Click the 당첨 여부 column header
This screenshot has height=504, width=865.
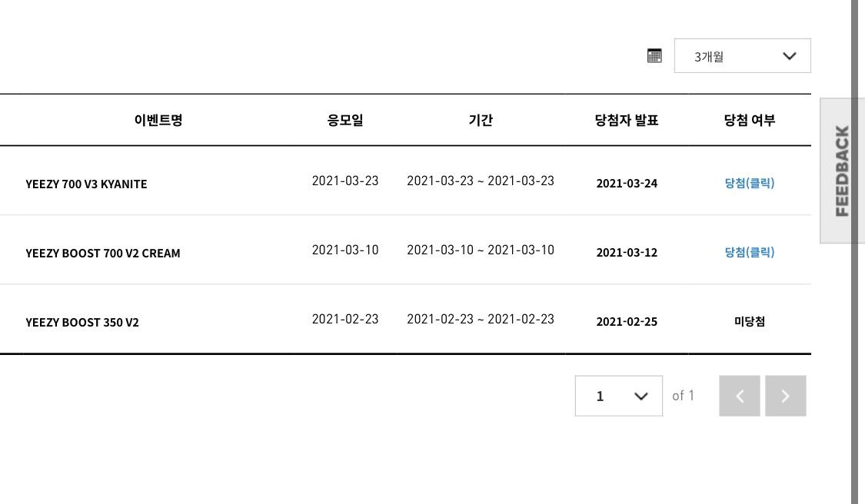[749, 120]
